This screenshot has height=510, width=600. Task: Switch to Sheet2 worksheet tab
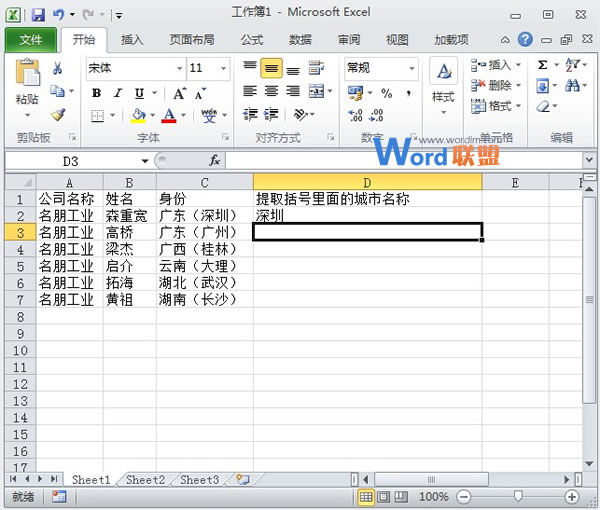coord(145,480)
